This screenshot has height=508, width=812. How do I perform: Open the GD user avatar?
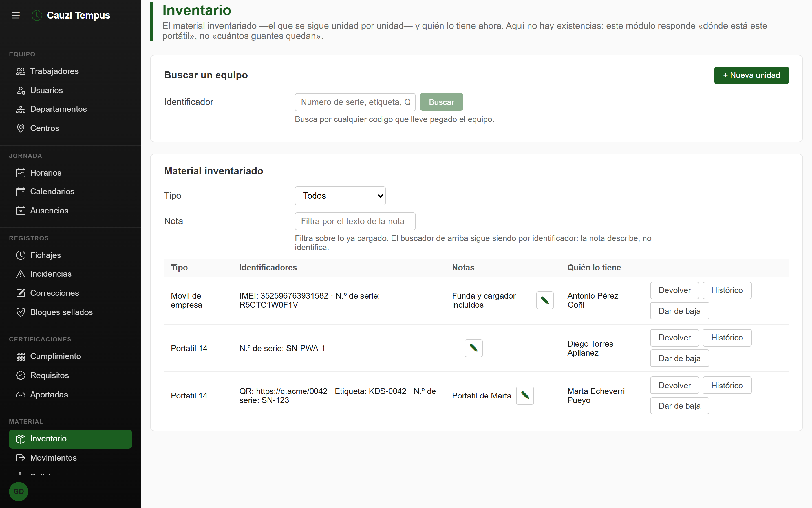tap(18, 492)
